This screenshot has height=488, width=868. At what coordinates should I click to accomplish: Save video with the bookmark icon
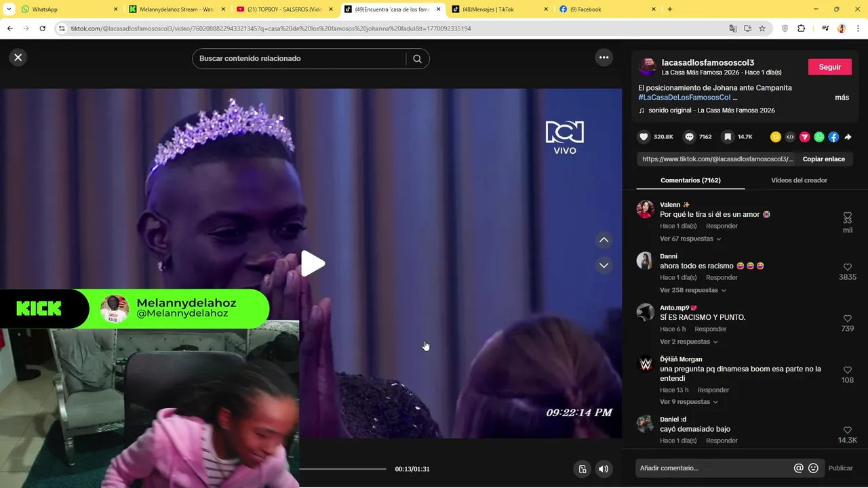click(x=728, y=137)
